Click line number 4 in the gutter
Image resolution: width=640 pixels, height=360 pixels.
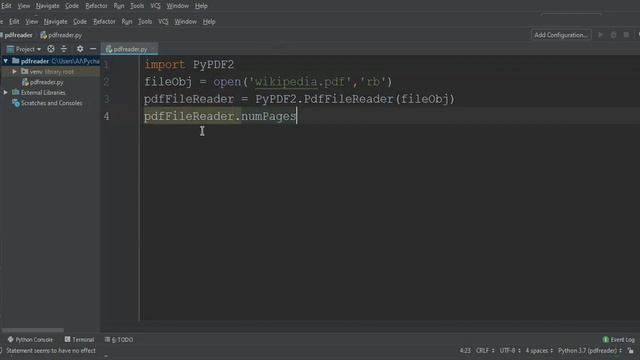(107, 116)
